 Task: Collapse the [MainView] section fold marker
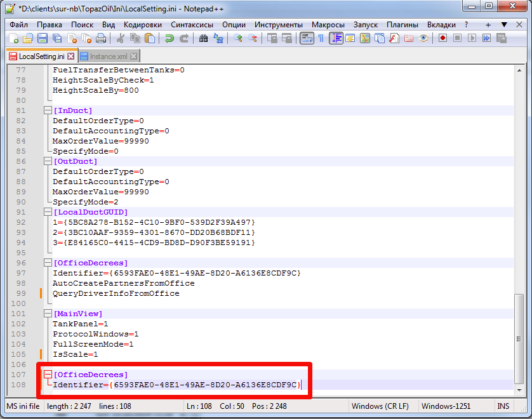(x=48, y=314)
